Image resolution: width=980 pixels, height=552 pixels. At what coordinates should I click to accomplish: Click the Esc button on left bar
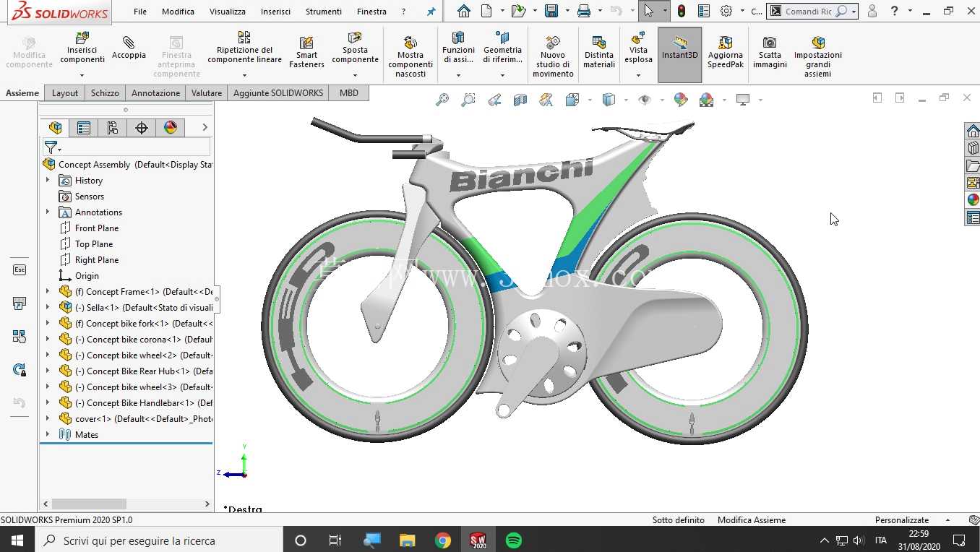tap(20, 269)
